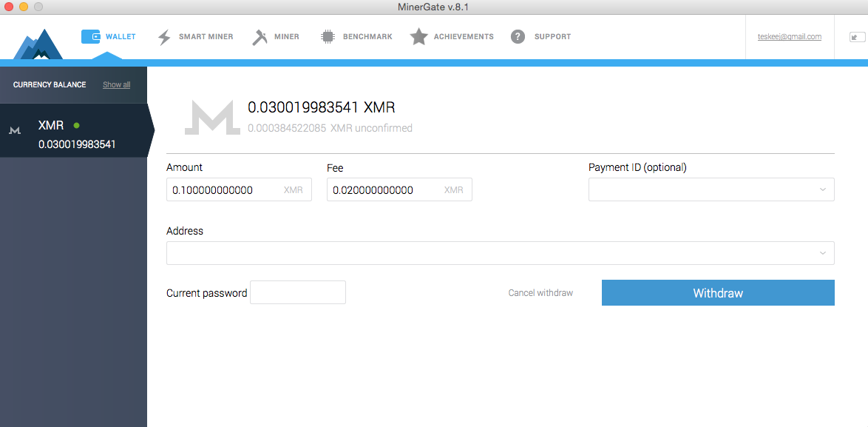Image resolution: width=868 pixels, height=427 pixels.
Task: Click the Current password field
Action: tap(298, 292)
